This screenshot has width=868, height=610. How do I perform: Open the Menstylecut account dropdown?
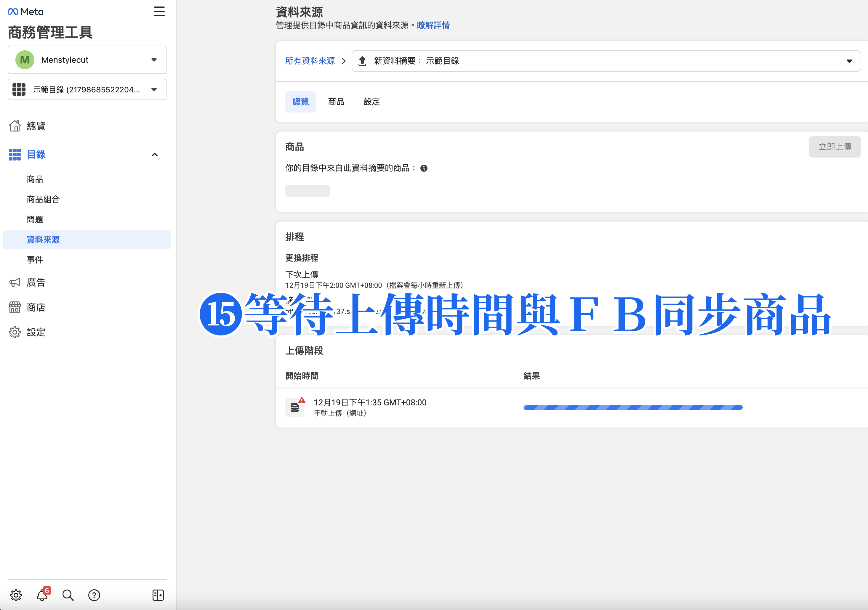(x=87, y=60)
